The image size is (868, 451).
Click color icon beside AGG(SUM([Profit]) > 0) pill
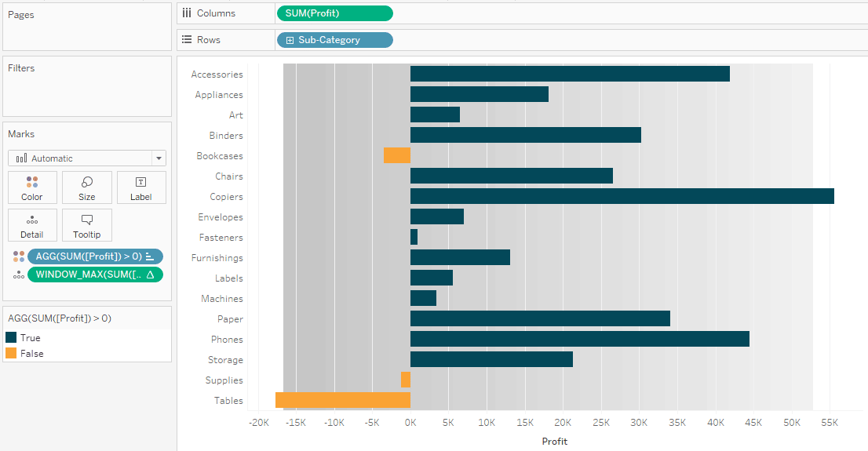(x=19, y=256)
